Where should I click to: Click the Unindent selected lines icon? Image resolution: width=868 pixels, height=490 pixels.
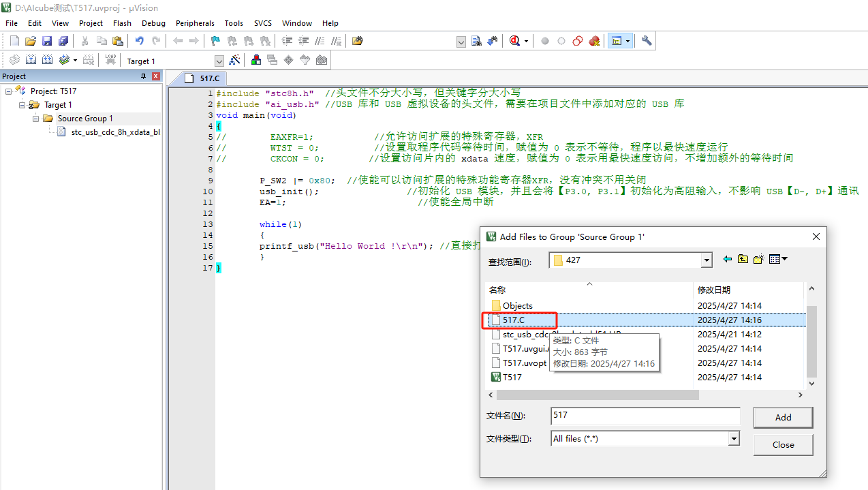click(x=303, y=41)
